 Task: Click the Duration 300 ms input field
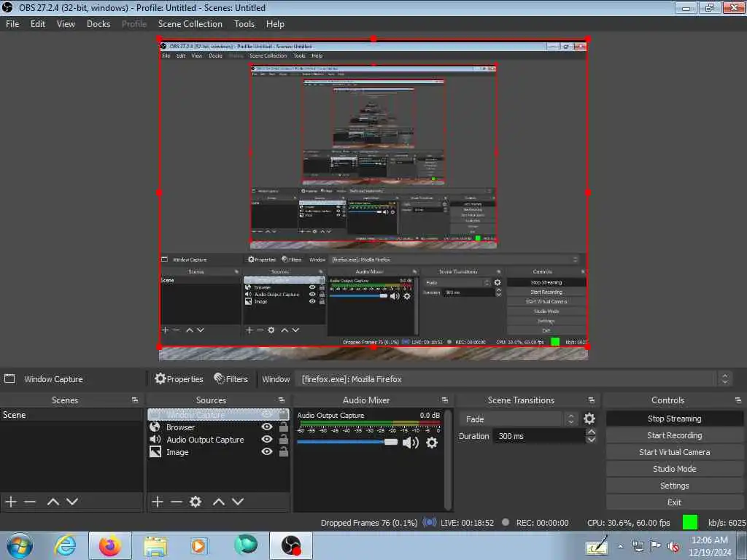(x=539, y=436)
